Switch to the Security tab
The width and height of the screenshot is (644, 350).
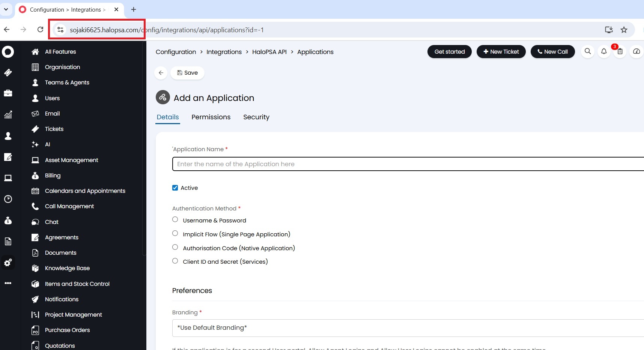click(x=256, y=117)
